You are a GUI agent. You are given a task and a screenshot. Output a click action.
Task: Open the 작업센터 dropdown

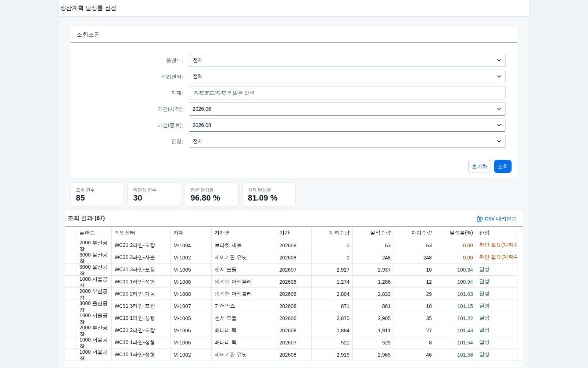(x=347, y=77)
